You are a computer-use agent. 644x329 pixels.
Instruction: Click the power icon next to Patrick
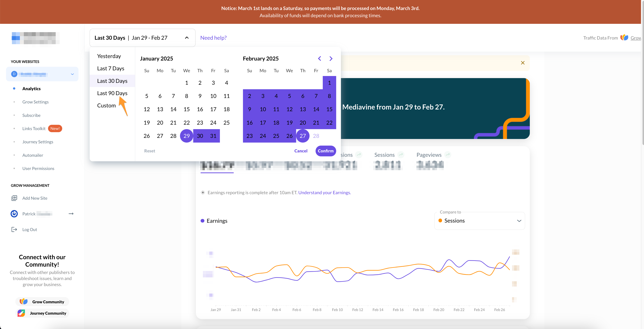point(14,214)
